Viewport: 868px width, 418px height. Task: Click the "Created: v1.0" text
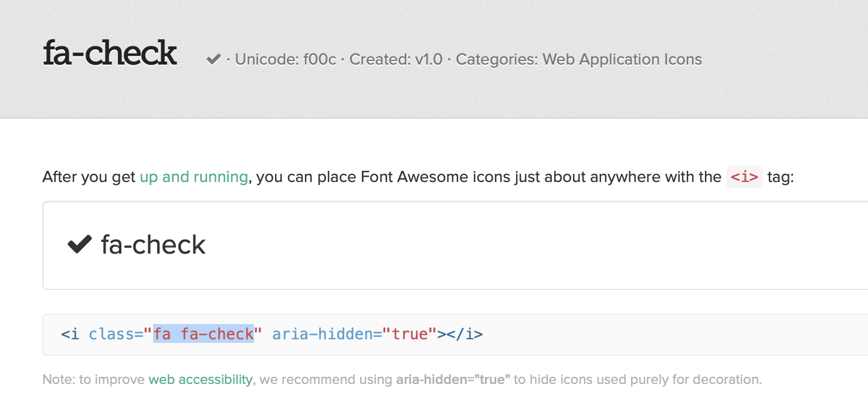pyautogui.click(x=396, y=59)
